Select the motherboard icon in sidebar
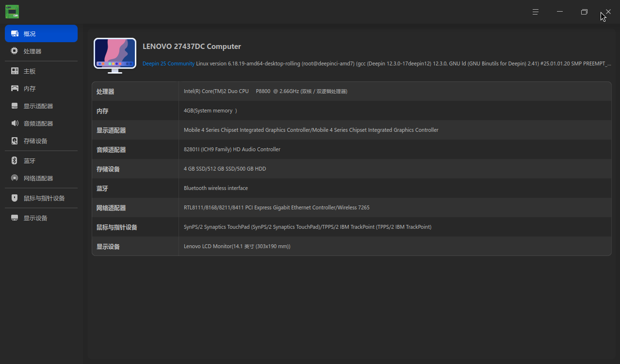620x364 pixels. coord(15,71)
